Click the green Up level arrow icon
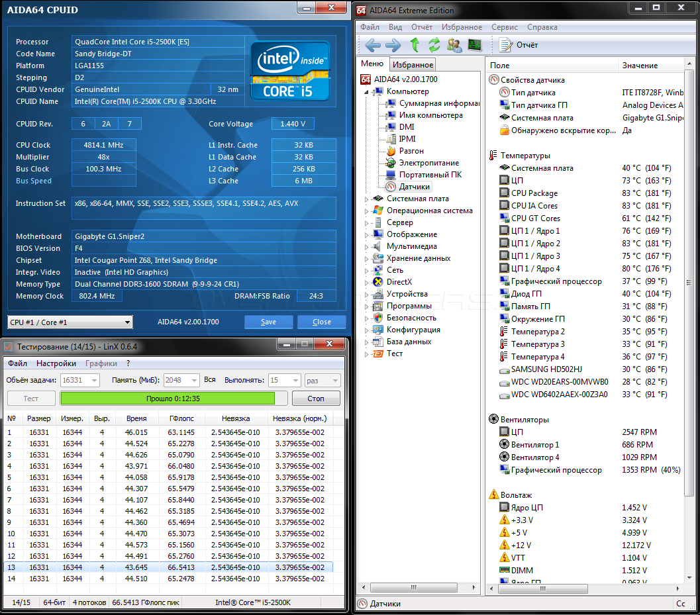The height and width of the screenshot is (615, 700). click(x=415, y=45)
